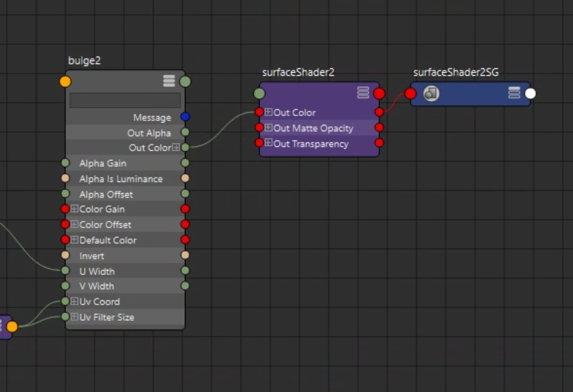
Task: Select the bulge2 node title label
Action: coord(85,61)
